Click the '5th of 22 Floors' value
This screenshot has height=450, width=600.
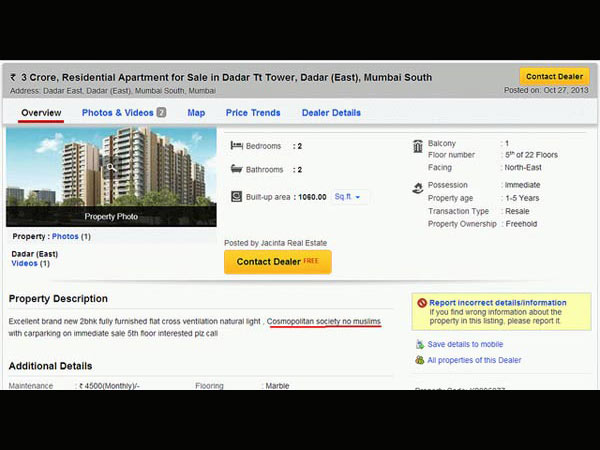pyautogui.click(x=531, y=155)
